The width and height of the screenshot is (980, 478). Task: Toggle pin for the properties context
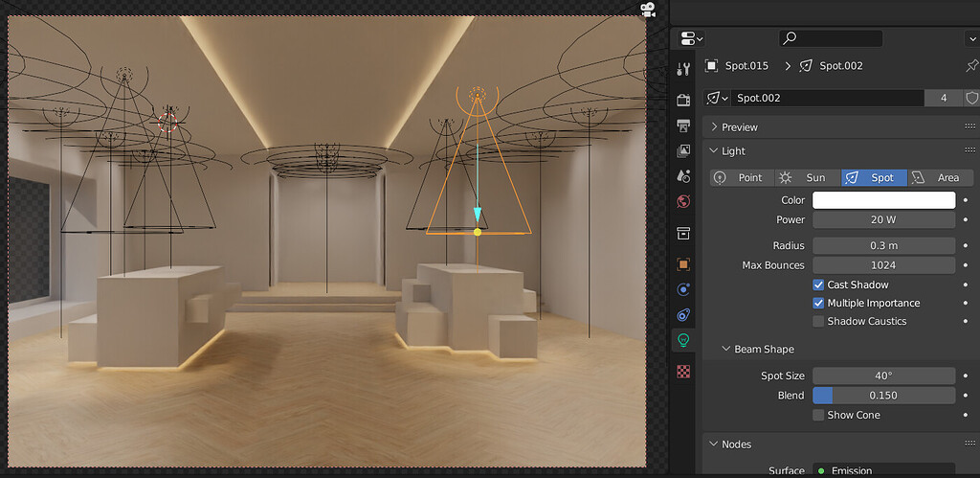(x=971, y=66)
